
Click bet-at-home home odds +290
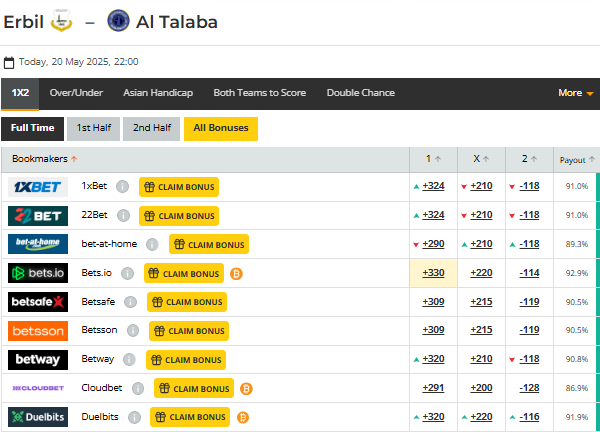433,244
